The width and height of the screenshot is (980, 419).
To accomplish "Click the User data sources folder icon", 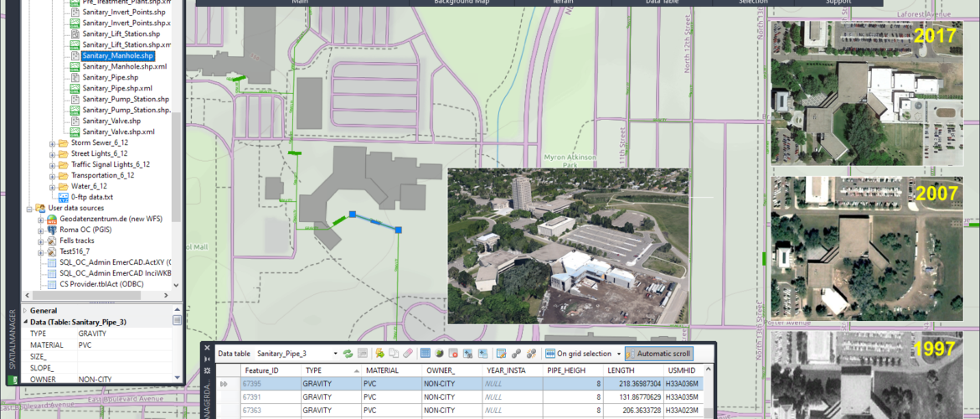I will 40,208.
